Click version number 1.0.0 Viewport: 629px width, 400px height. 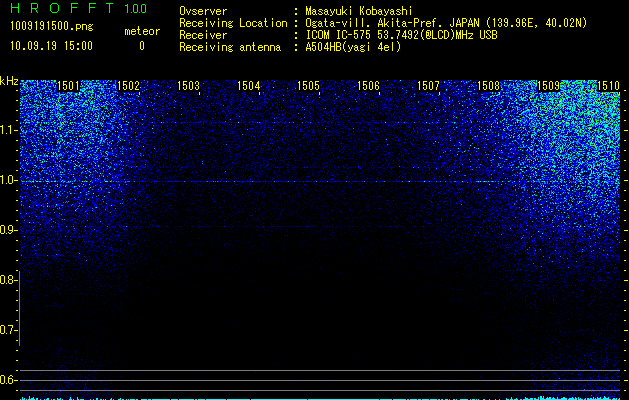135,8
